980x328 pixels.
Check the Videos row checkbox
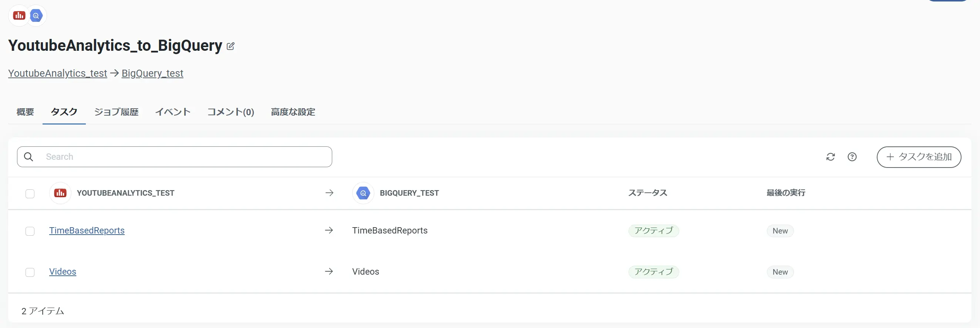point(30,272)
